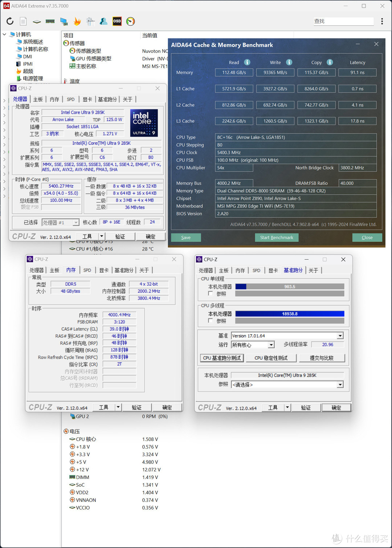Click the multi-thread 18938.8 score bar
Image resolution: width=392 pixels, height=548 pixels.
(290, 314)
